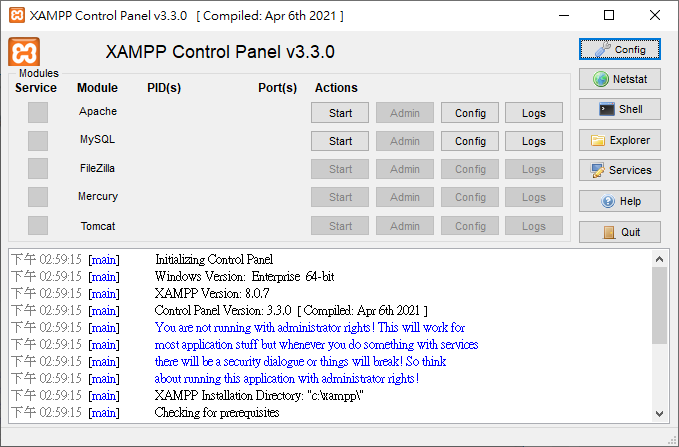Screen dimensions: 679x447
Task: Launch the Shell terminal button
Action: (x=620, y=109)
